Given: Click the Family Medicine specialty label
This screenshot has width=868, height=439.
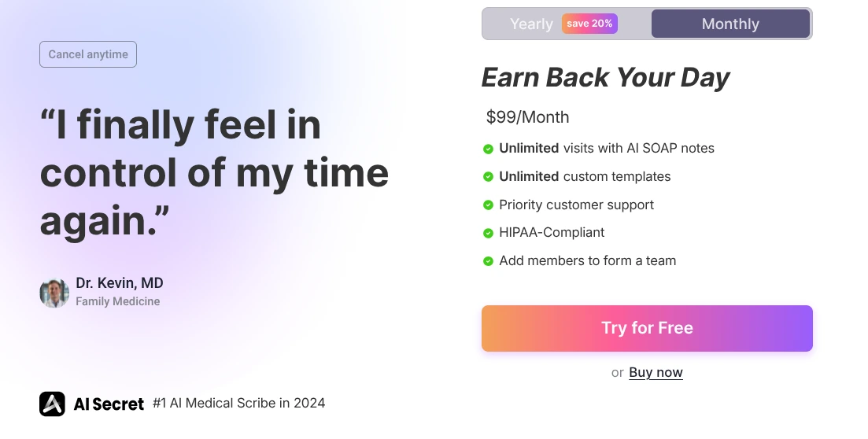Looking at the screenshot, I should 118,301.
